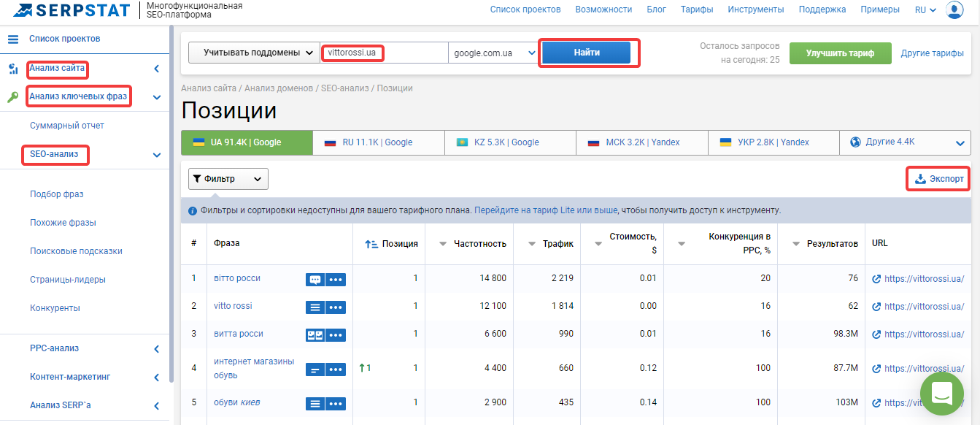
Task: Open Поддержка in the top navigation
Action: tap(822, 10)
